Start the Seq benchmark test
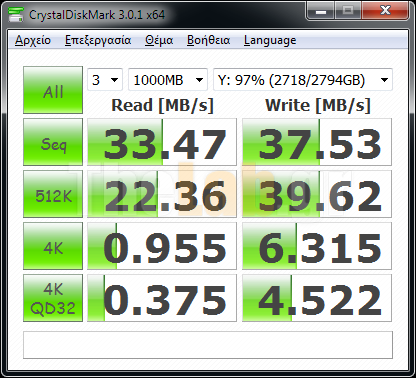Screen dimensions: 416x378 click(53, 142)
